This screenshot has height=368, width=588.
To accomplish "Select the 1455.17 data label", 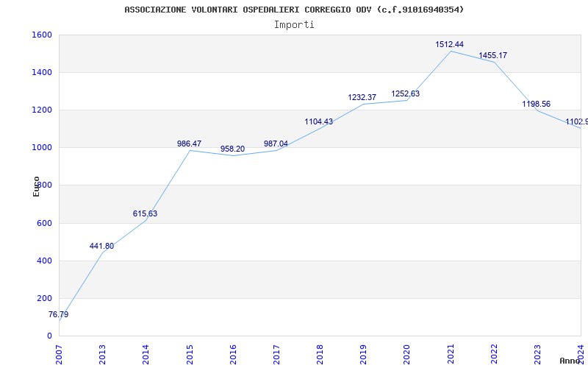I will point(492,56).
